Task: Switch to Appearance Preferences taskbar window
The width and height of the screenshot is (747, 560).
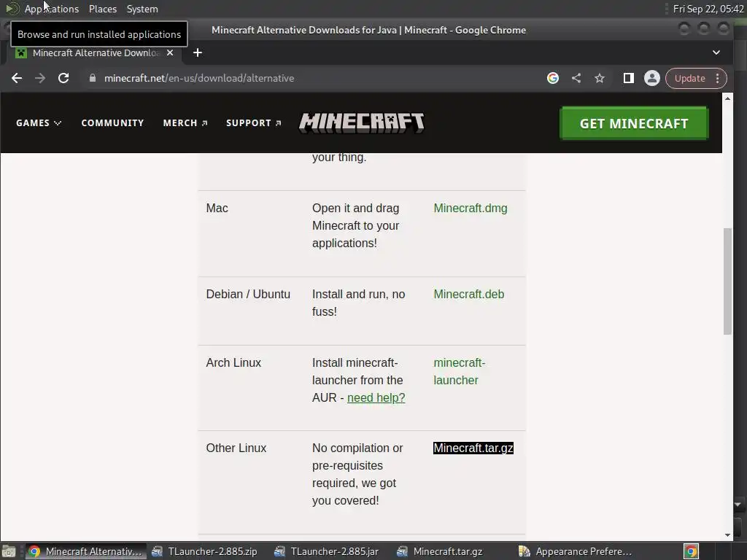Action: [576, 551]
